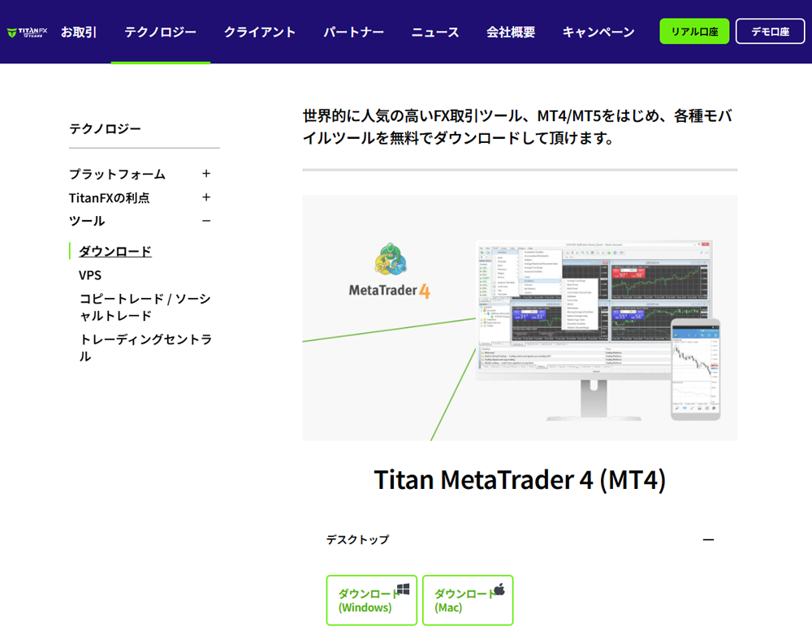This screenshot has height=644, width=812.
Task: Select 会社概要 in the top navigation
Action: (511, 32)
